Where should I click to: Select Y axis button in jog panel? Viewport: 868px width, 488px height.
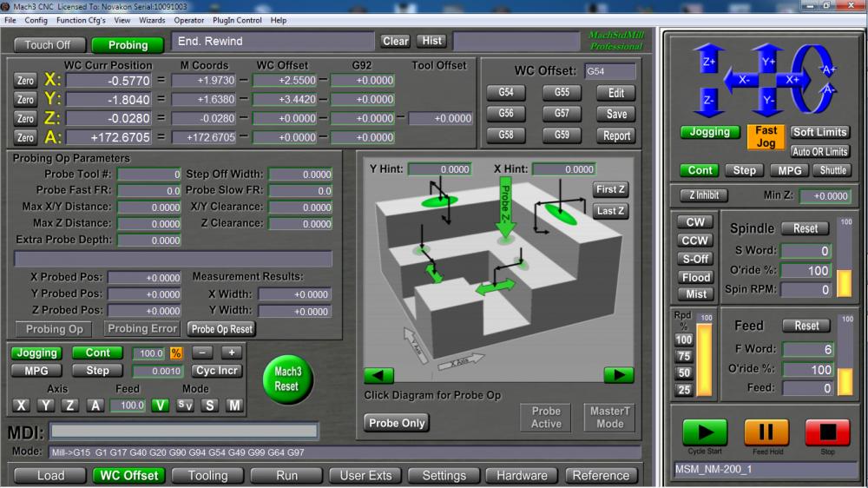45,406
